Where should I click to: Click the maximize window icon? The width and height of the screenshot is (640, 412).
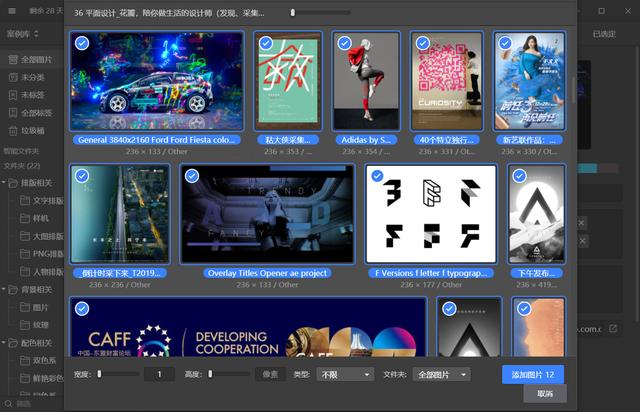click(x=602, y=11)
